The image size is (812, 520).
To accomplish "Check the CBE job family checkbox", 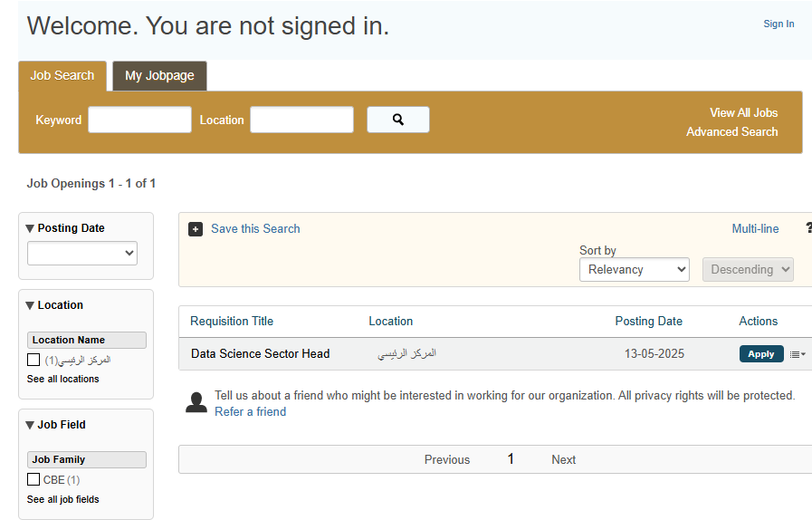I will (x=33, y=479).
